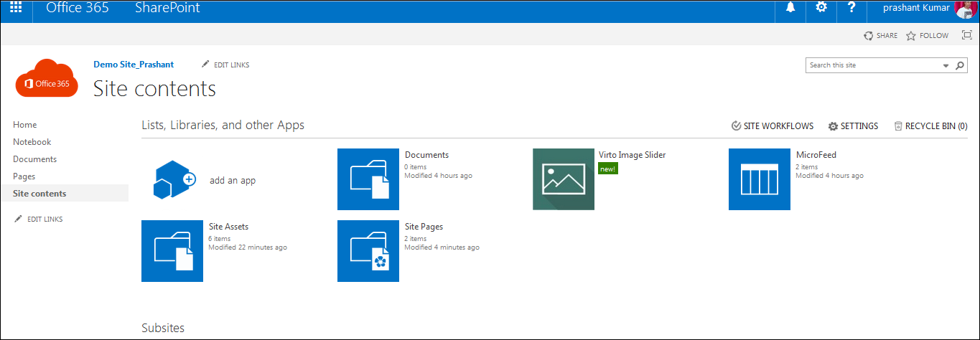Image resolution: width=980 pixels, height=340 pixels.
Task: Click the SITE WORKFLOWS text
Action: (779, 126)
